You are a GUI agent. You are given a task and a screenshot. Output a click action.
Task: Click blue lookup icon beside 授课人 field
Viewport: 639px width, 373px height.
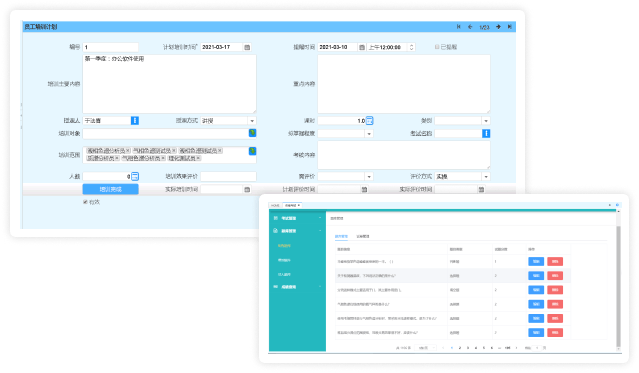point(134,121)
